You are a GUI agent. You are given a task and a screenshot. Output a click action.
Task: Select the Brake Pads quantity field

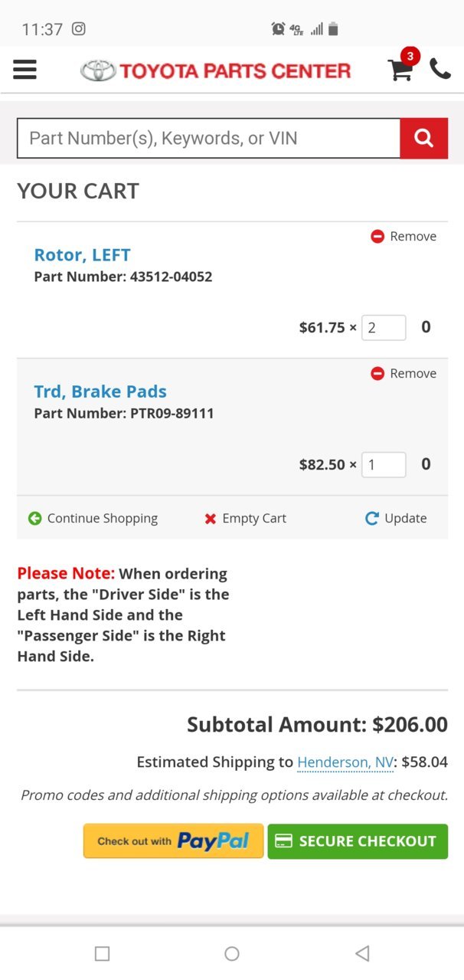pos(384,465)
